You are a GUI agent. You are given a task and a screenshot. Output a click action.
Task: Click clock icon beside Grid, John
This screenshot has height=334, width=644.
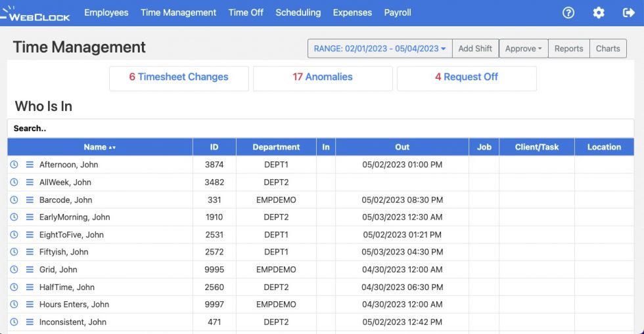click(14, 270)
